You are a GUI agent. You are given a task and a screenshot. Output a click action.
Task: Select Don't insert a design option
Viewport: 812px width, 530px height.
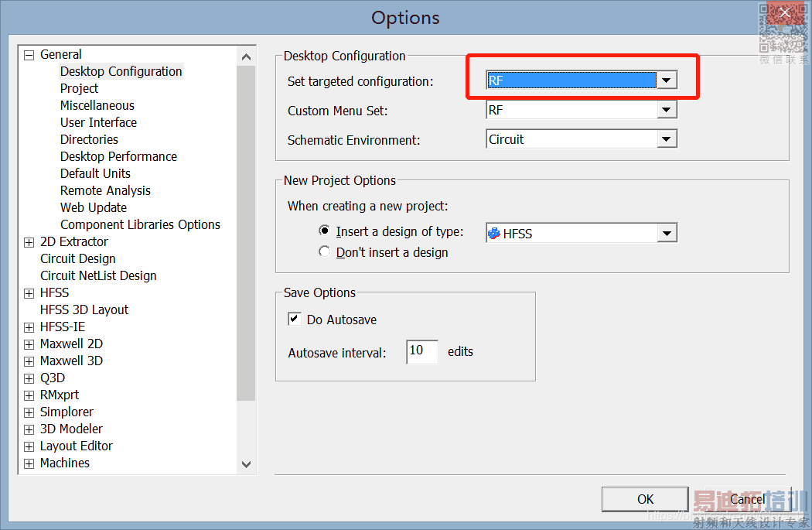(x=325, y=252)
